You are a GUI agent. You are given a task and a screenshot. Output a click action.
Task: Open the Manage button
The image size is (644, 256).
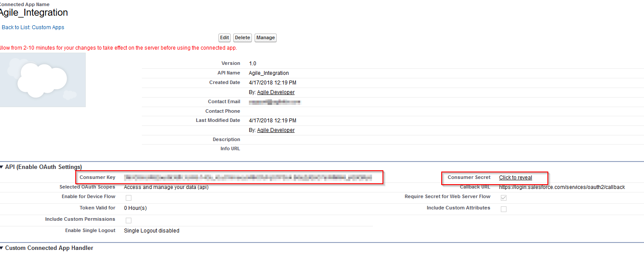(x=265, y=38)
